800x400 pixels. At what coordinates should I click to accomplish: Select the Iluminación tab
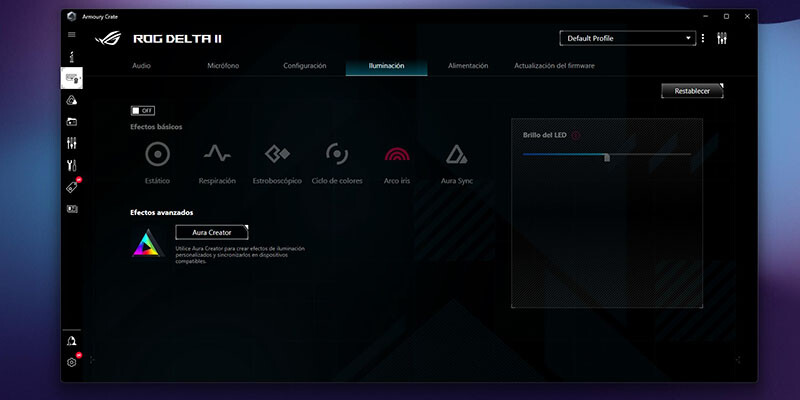pos(386,66)
